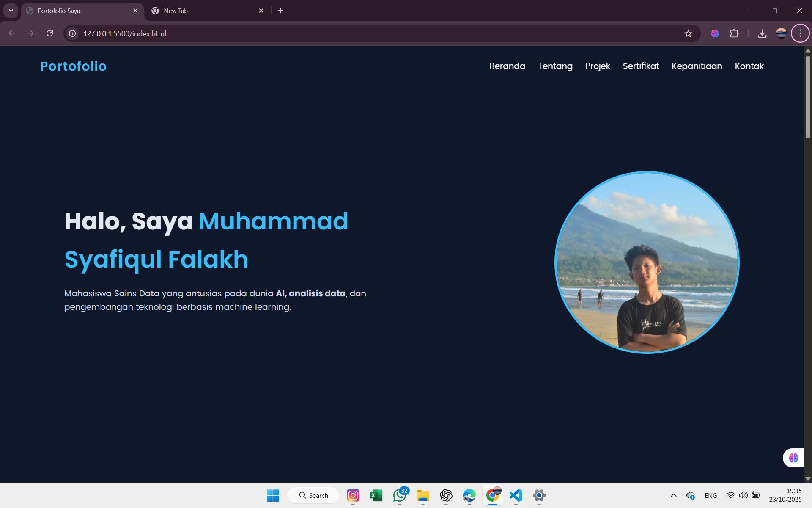The width and height of the screenshot is (812, 508).
Task: Bookmark this page with the star icon
Action: (x=688, y=33)
